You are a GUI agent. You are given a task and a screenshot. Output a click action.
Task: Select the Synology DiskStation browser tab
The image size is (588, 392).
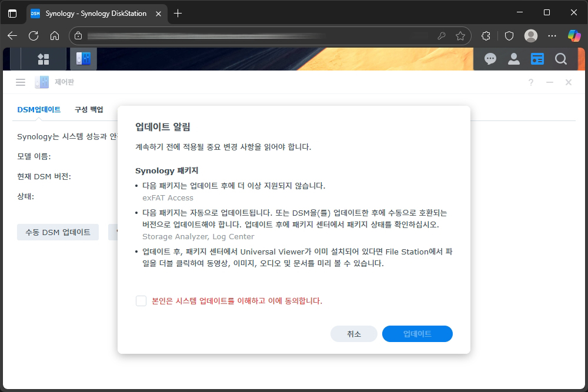point(97,14)
